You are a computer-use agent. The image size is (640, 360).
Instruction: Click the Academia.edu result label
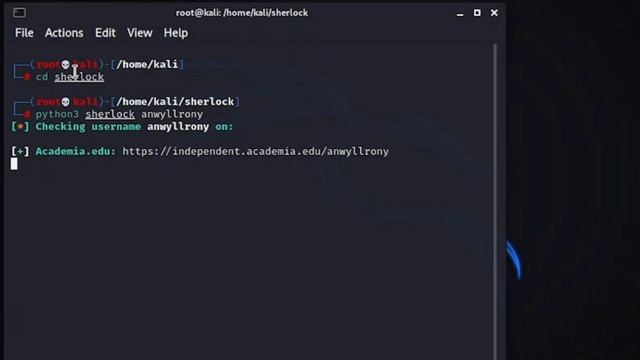(75, 151)
